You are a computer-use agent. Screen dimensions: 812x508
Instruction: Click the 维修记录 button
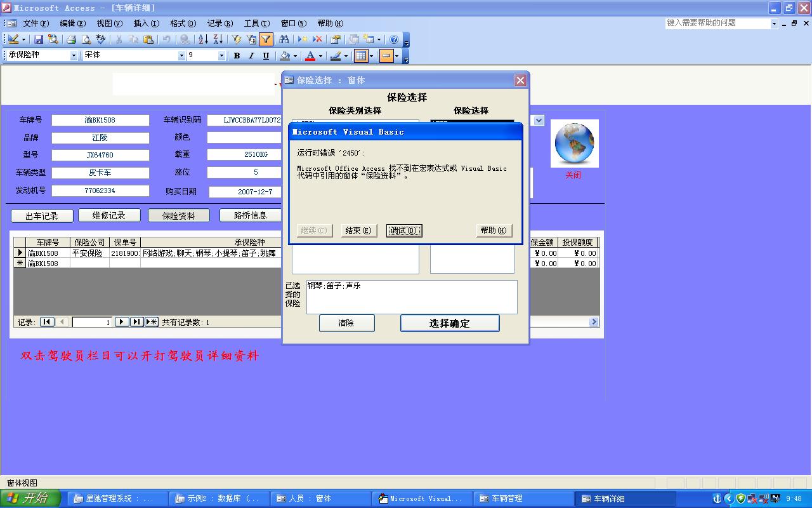pyautogui.click(x=109, y=215)
